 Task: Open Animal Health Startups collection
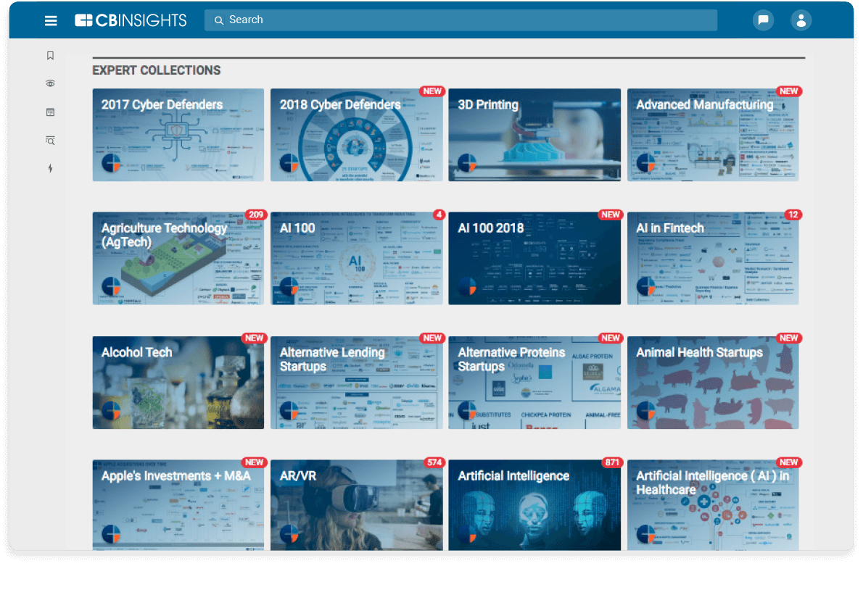point(713,383)
